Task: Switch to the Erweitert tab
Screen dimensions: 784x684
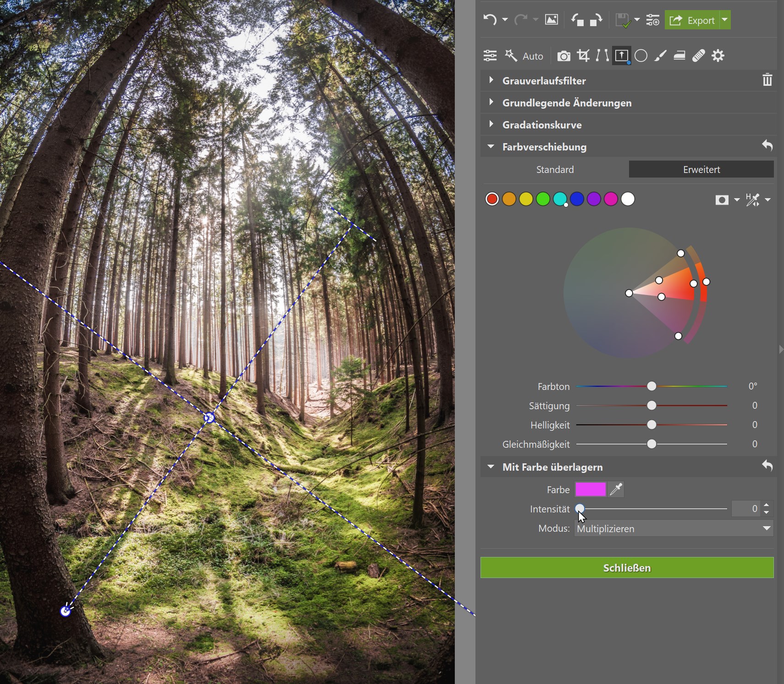Action: [x=701, y=169]
